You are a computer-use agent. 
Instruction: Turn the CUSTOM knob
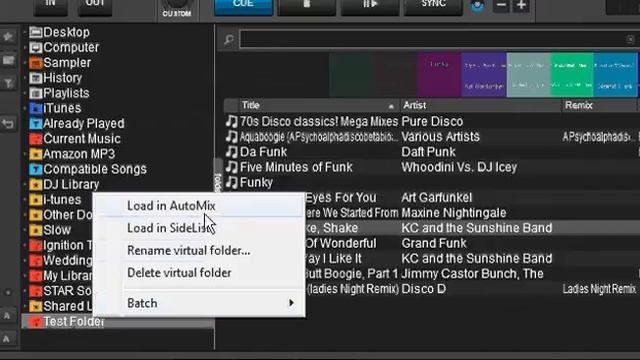point(177,4)
